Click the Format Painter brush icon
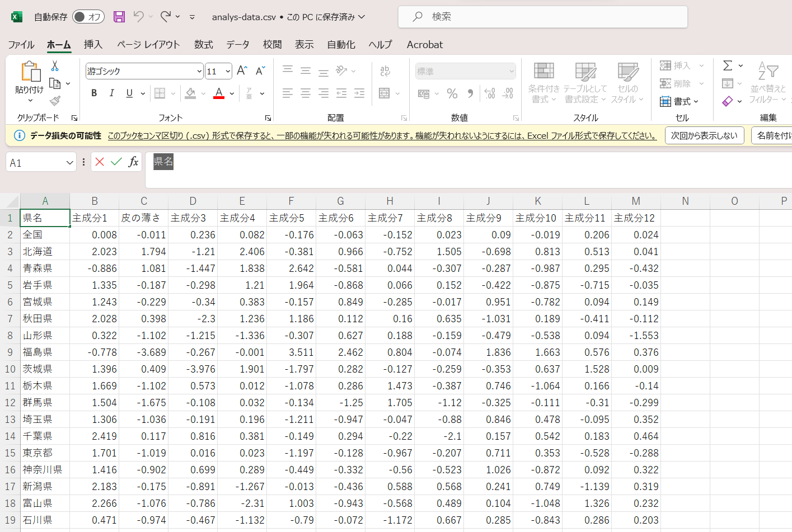The width and height of the screenshot is (792, 532). (55, 101)
